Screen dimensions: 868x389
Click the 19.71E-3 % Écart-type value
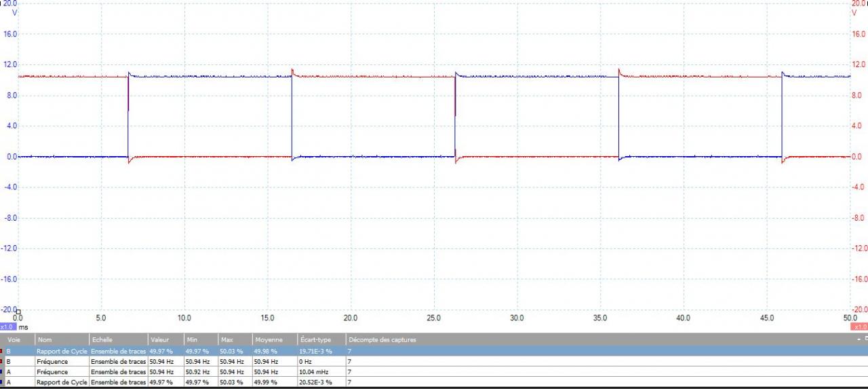[x=315, y=351]
